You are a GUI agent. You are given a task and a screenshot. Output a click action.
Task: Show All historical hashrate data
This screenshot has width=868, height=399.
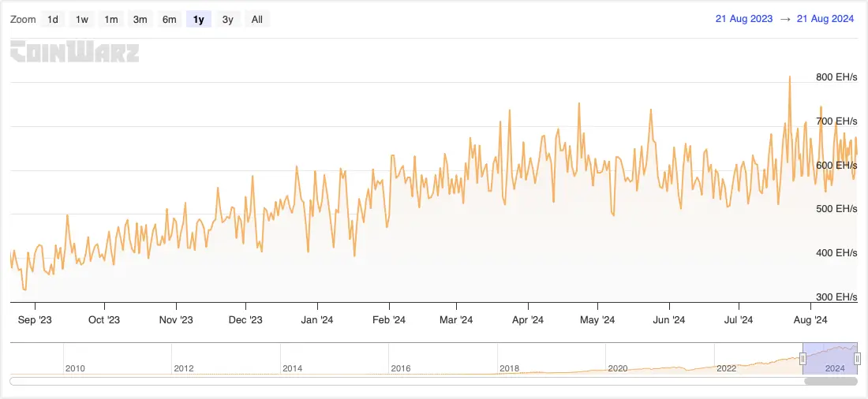coord(257,19)
